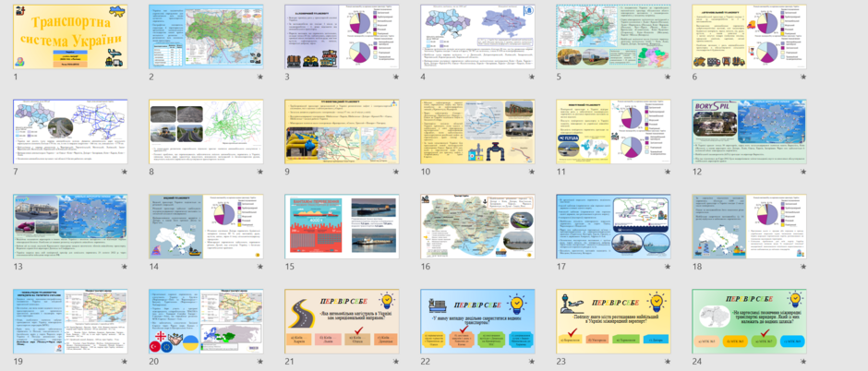Select slide 11 thumbnail
The height and width of the screenshot is (371, 868).
(613, 132)
